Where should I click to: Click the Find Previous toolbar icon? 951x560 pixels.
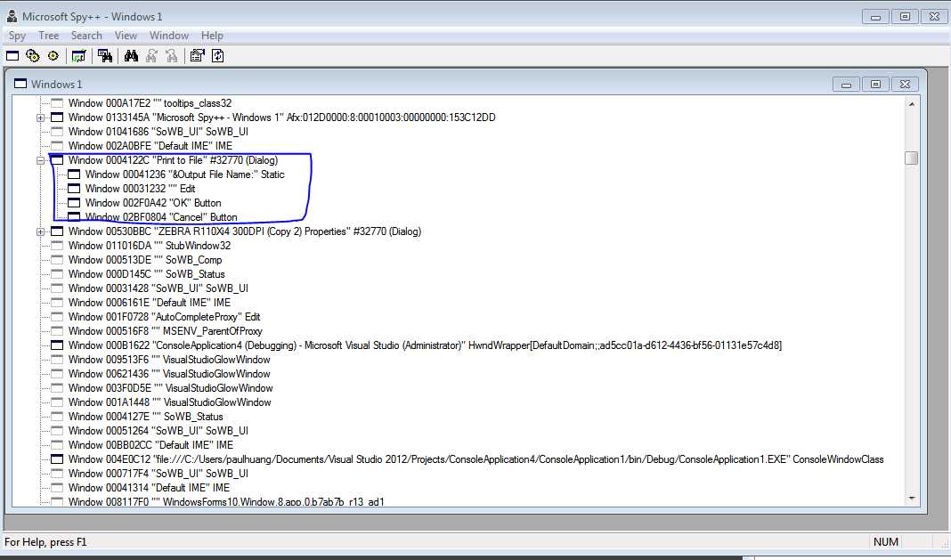[172, 56]
